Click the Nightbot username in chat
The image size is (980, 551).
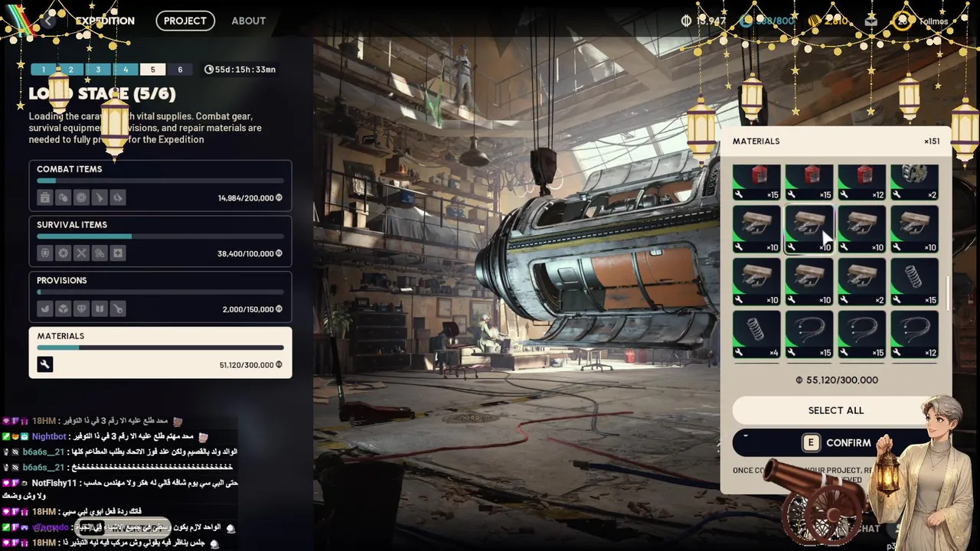pos(49,436)
